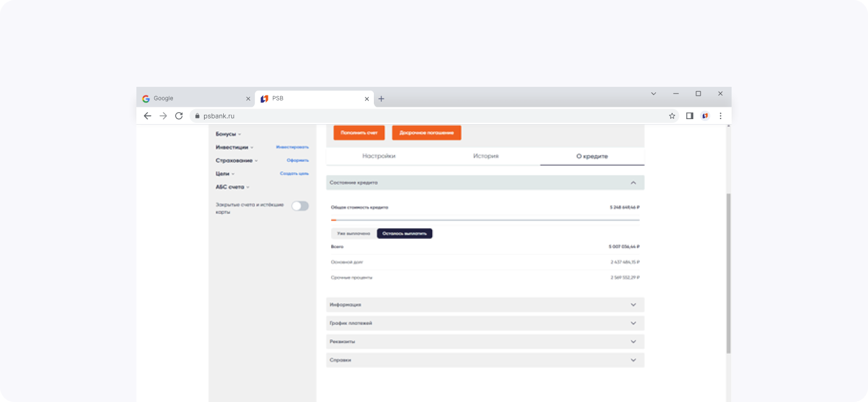This screenshot has width=868, height=402.
Task: Switch to the 'История' tab
Action: [x=485, y=156]
